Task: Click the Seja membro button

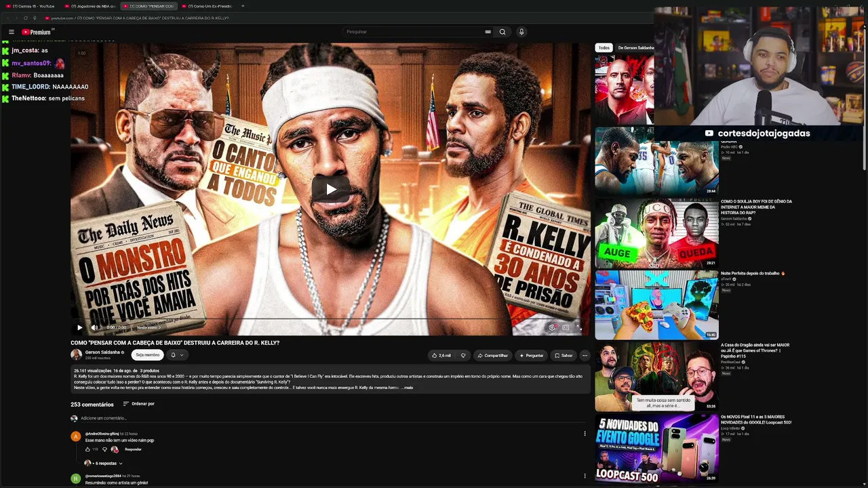Action: coord(147,355)
